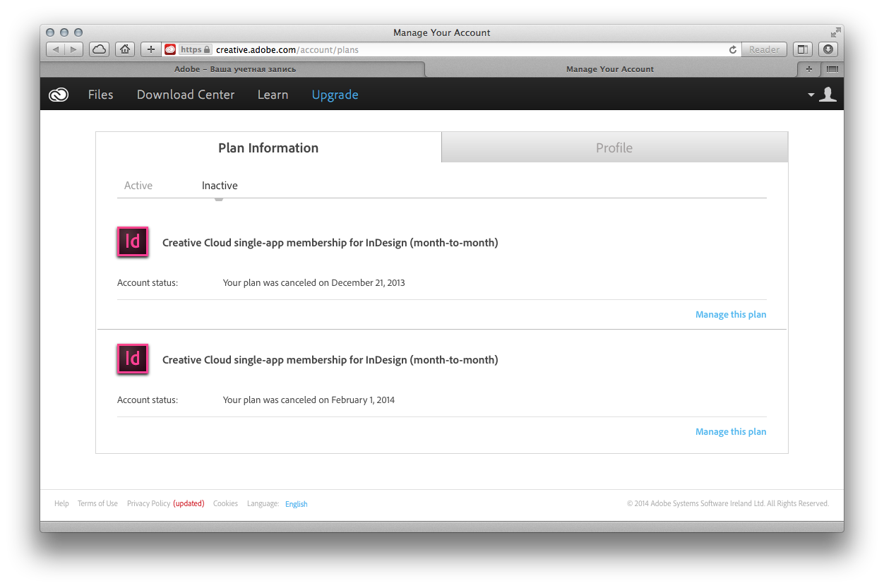Switch to the Adobe Ваша учетная запись browser tab
Viewport: 884px width, 588px height.
click(x=234, y=69)
